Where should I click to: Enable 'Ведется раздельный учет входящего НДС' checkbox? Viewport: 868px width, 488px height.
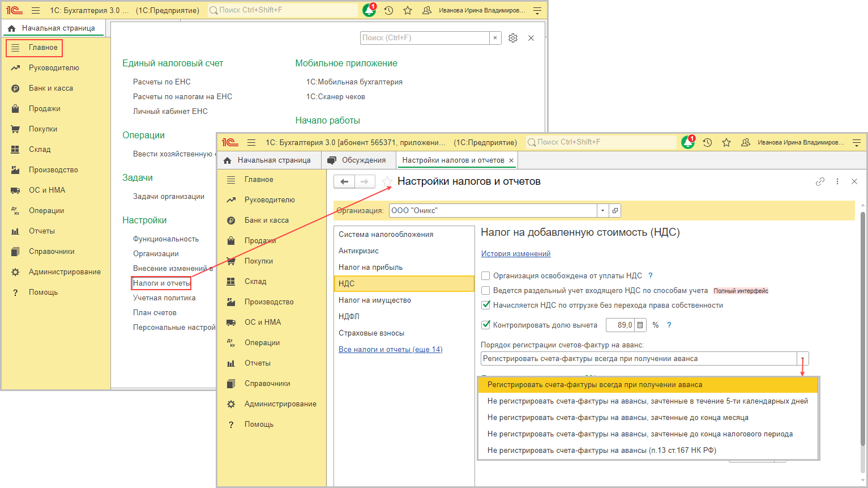tap(485, 291)
